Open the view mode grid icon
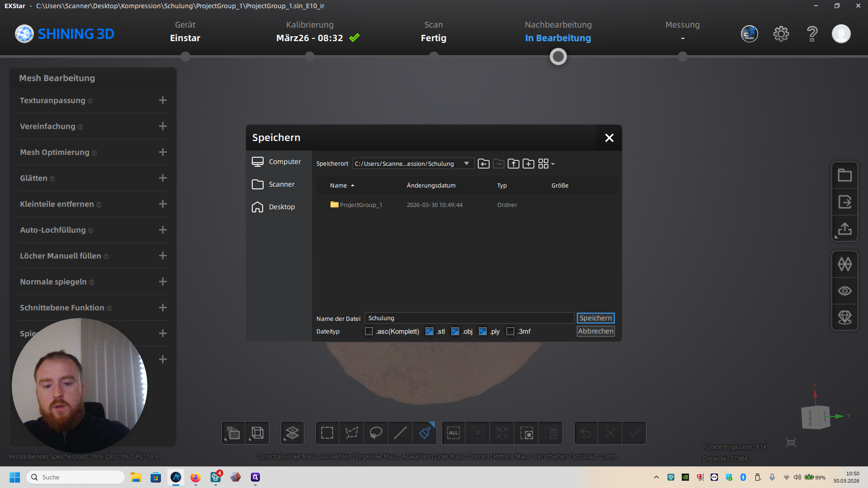 point(544,164)
